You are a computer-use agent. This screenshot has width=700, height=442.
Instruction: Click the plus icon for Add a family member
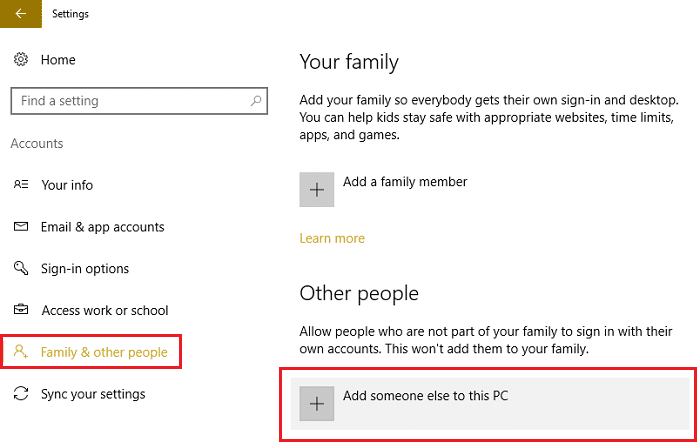[317, 189]
